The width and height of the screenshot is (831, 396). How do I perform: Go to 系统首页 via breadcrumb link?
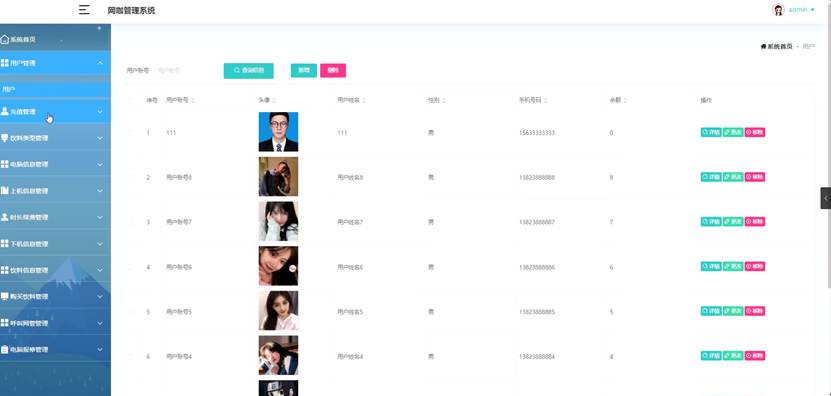[x=780, y=47]
